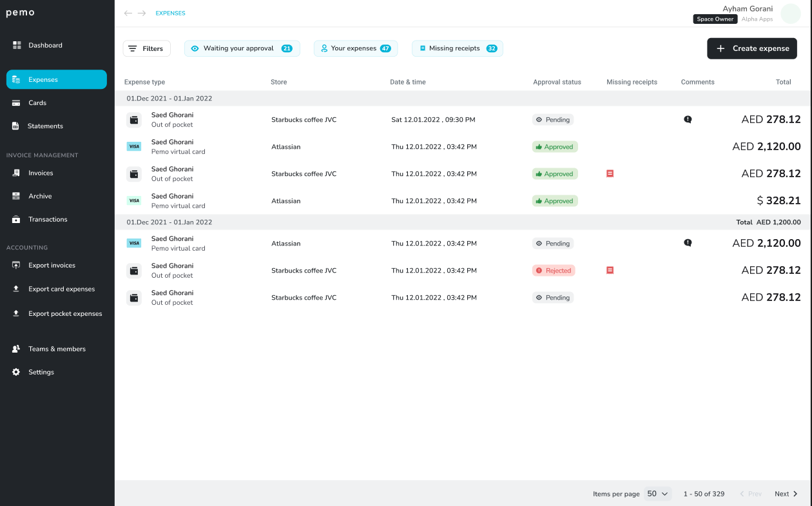Open the Items per page dropdown

[657, 493]
